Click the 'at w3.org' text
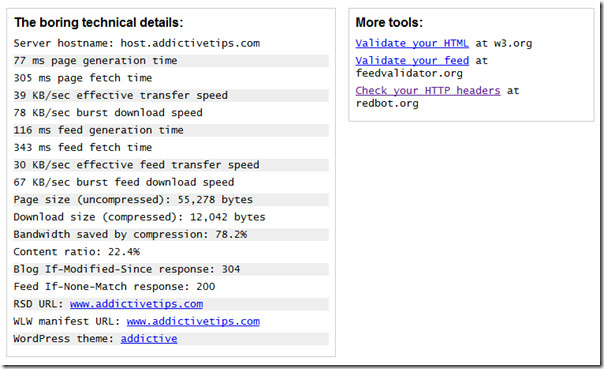 pyautogui.click(x=503, y=43)
